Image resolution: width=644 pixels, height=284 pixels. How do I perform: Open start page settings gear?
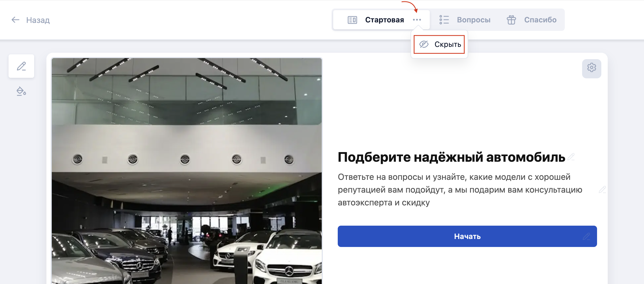coord(591,68)
